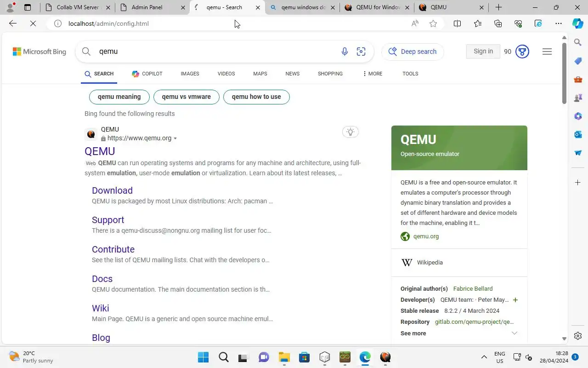Open sidebar settings gear
Viewport: 588px width, 368px height.
pos(578,336)
